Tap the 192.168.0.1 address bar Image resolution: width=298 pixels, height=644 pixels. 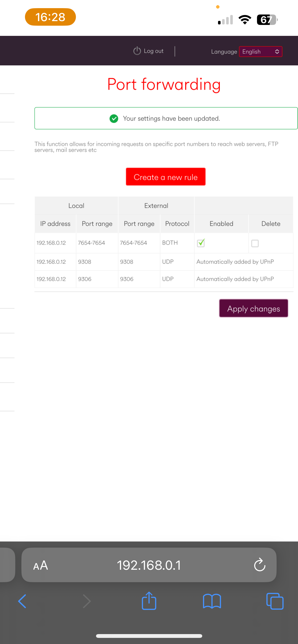[x=149, y=565]
